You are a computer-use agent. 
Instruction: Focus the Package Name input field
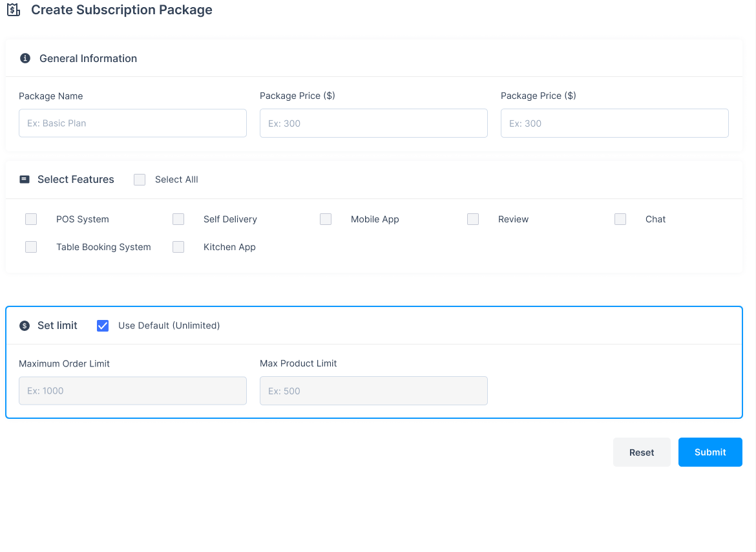pos(132,123)
